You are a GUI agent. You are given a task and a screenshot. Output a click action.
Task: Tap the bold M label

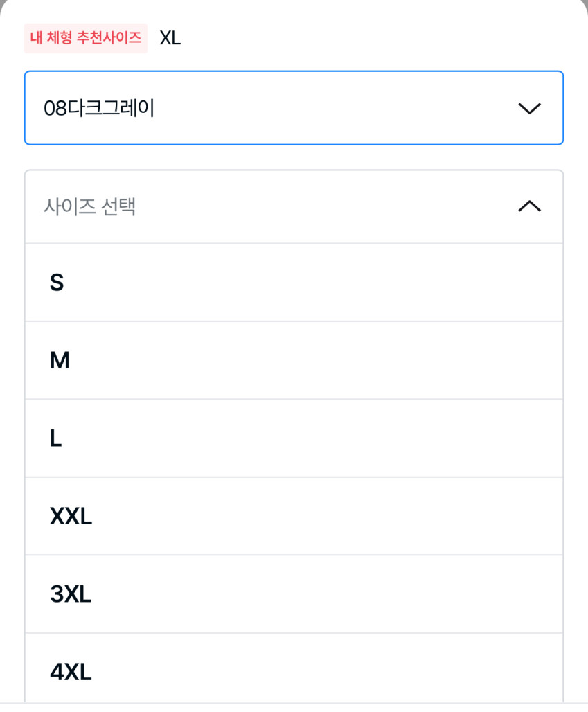click(60, 360)
